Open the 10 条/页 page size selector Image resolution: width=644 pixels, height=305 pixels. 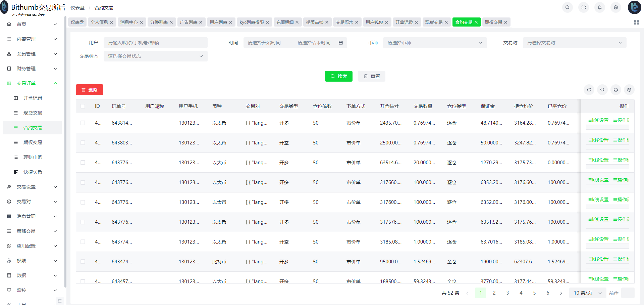[587, 293]
